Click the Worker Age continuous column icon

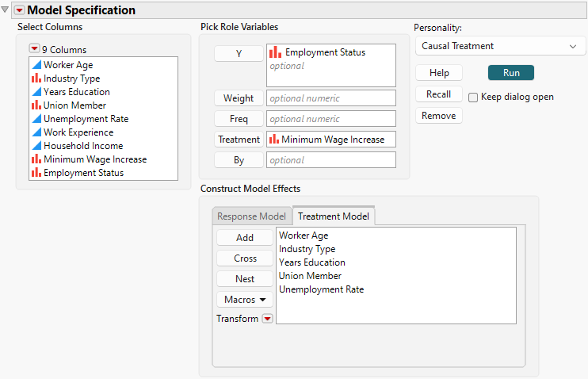36,65
